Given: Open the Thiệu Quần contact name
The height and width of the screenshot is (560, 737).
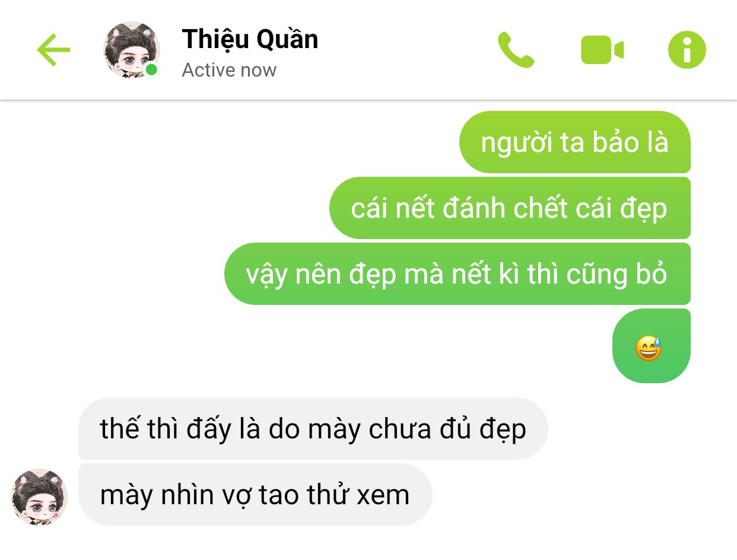Looking at the screenshot, I should [x=250, y=39].
